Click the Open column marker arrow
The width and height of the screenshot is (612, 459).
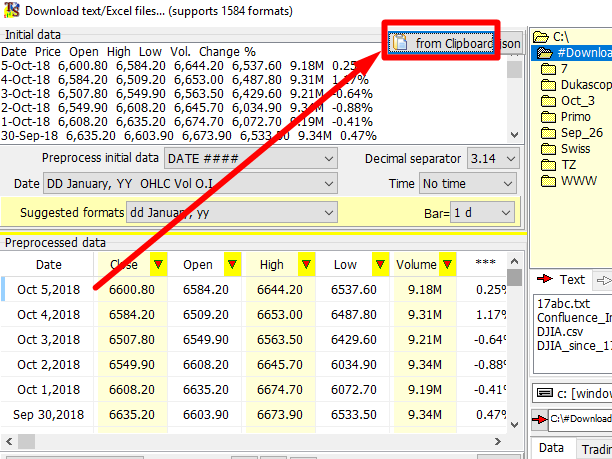click(x=232, y=264)
